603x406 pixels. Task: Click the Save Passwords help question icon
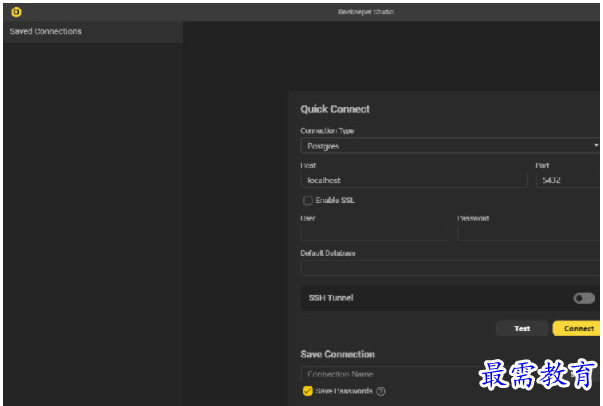[x=381, y=391]
